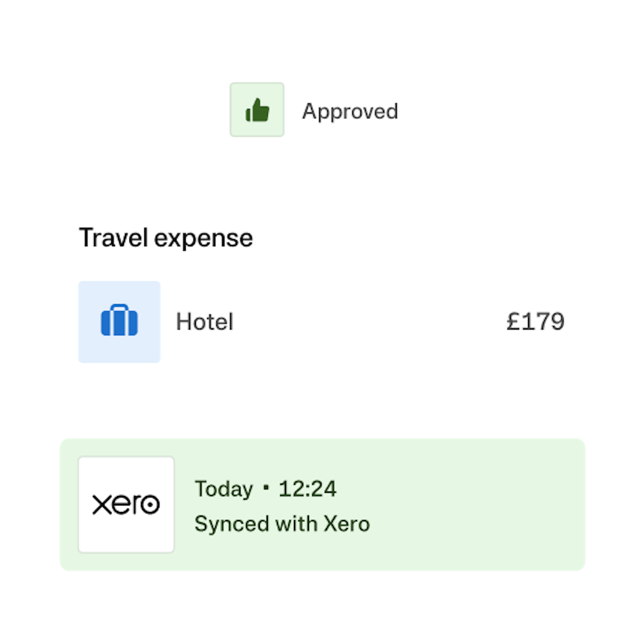Click the Today sync date text
Image resolution: width=644 pixels, height=644 pixels.
(223, 489)
